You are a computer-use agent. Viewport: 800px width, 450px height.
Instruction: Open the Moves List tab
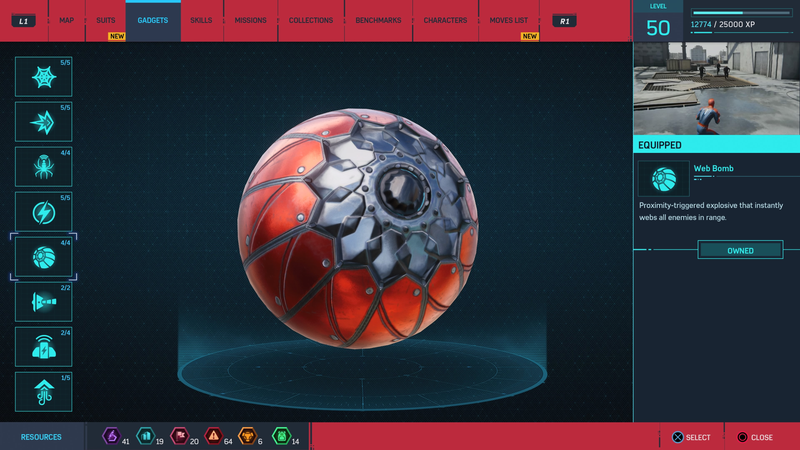click(x=509, y=20)
